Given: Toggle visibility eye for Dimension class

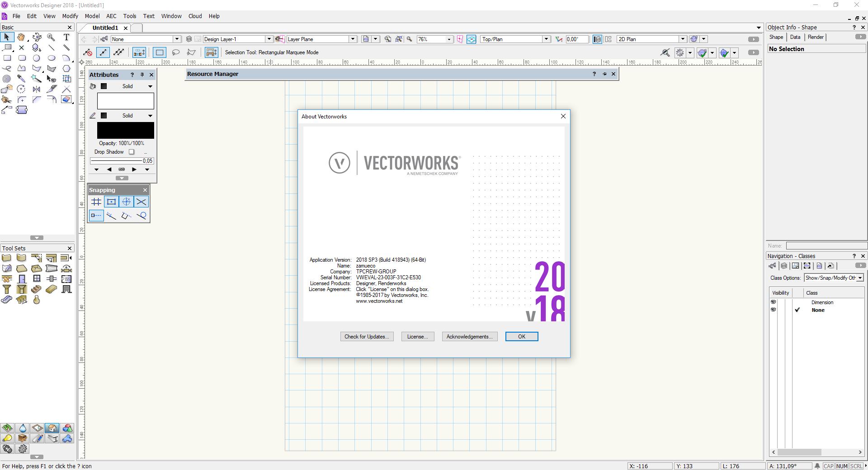Looking at the screenshot, I should point(773,302).
